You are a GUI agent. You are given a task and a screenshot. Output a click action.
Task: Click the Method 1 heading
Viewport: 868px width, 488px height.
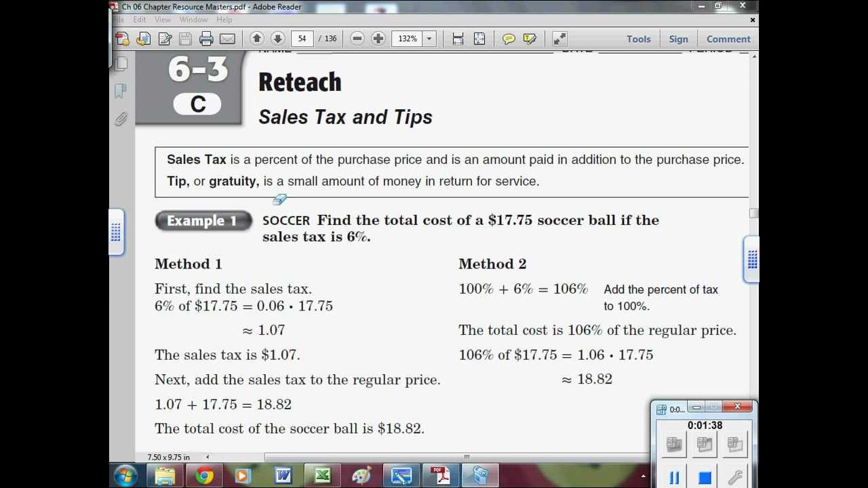pyautogui.click(x=188, y=264)
